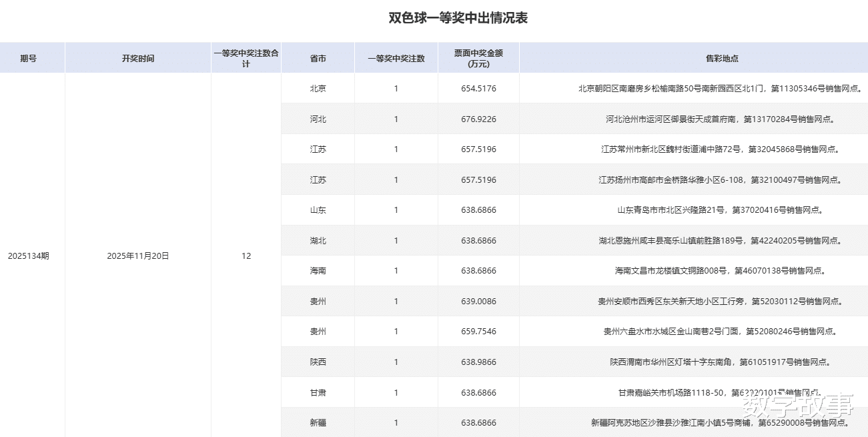
Task: Click the 海南 province cell
Action: click(318, 270)
